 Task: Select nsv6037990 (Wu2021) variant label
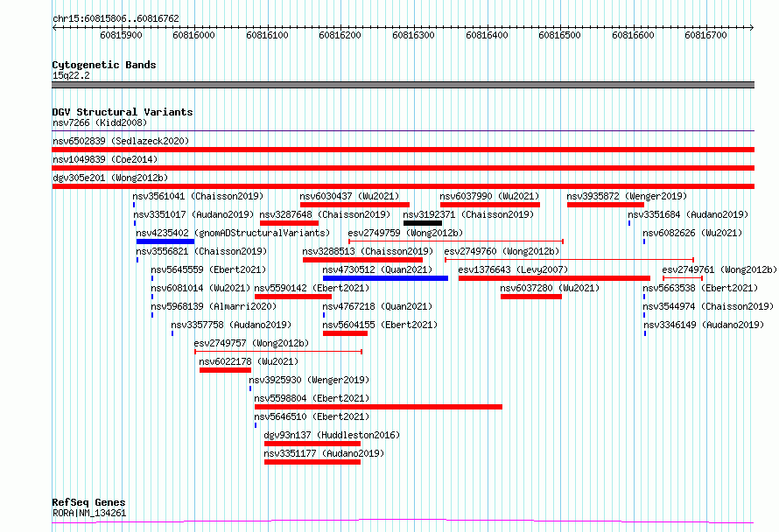489,196
